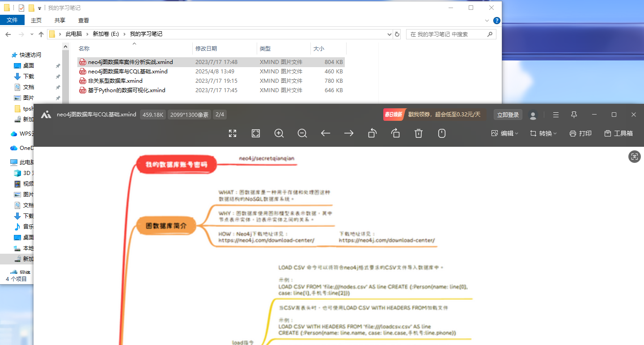Rotate the image counterclockwise

372,133
